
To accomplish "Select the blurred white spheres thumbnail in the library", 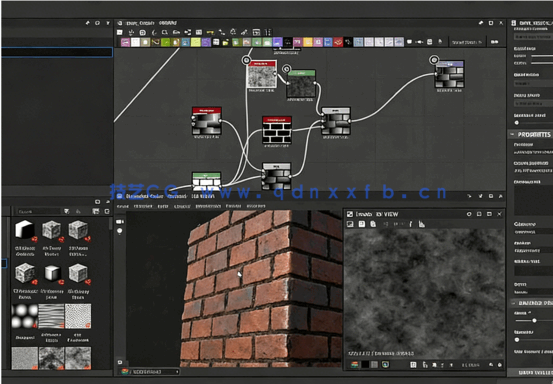I will (x=25, y=316).
